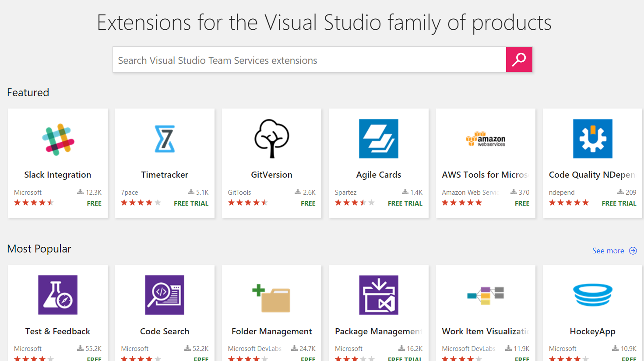Open the Timetracker title link
Image resolution: width=644 pixels, height=361 pixels.
(x=165, y=175)
